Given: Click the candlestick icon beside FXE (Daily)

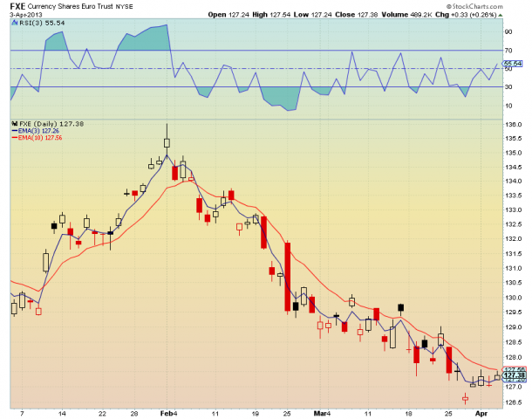Looking at the screenshot, I should tap(15, 124).
